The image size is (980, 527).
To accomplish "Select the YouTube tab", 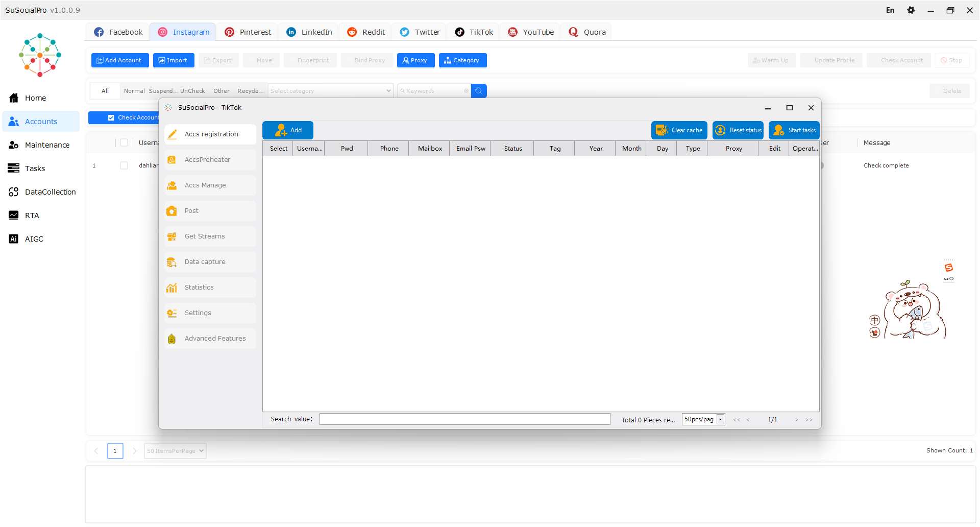I will pyautogui.click(x=531, y=32).
